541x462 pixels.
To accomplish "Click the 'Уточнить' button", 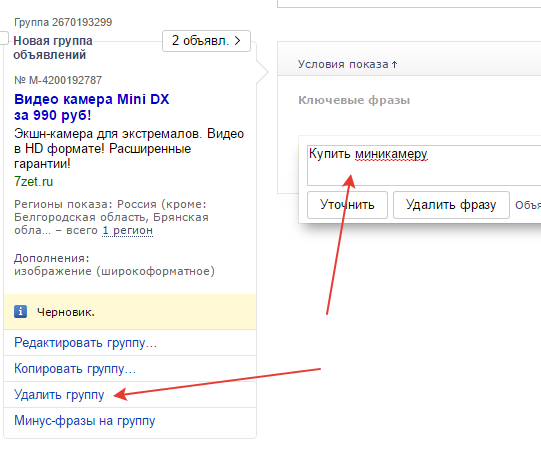I will click(347, 205).
